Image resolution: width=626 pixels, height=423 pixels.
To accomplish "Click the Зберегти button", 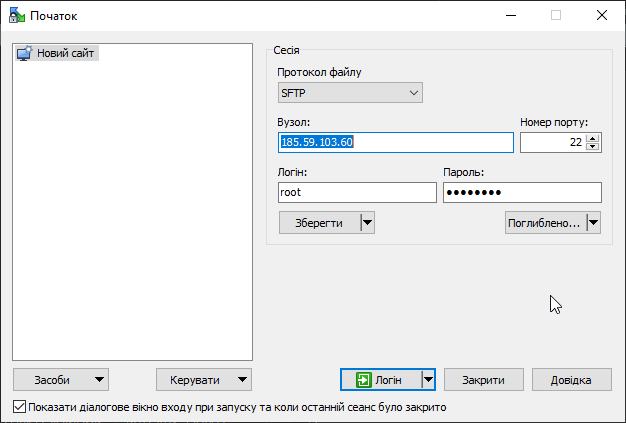I will pos(320,223).
